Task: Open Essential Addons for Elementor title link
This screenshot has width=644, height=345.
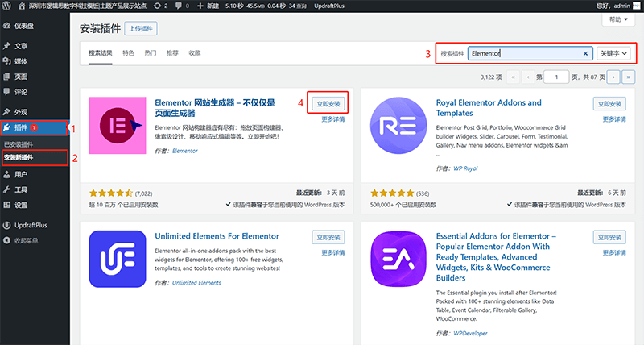Action: point(496,257)
